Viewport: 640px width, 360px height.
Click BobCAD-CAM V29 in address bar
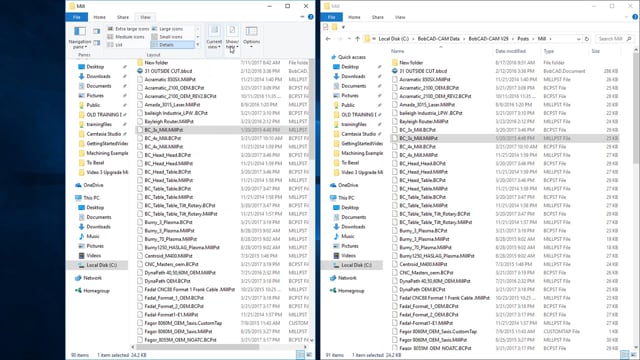click(x=488, y=39)
